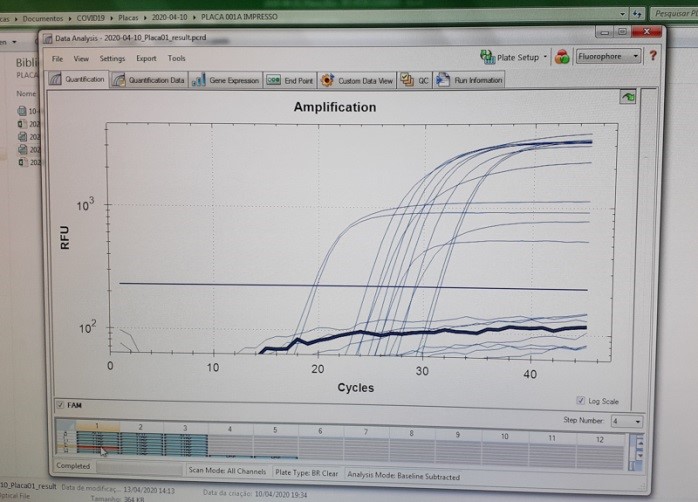Screen dimensions: 698x502
Task: Switch to the Quantification Data tab
Action: point(150,80)
